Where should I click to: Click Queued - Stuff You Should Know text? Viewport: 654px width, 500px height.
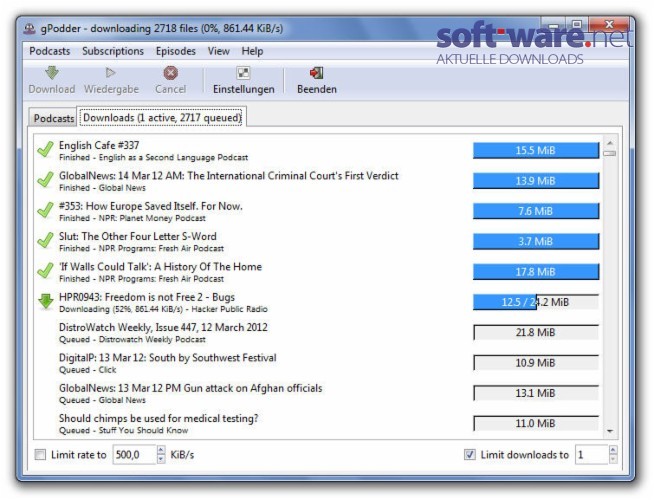[123, 430]
